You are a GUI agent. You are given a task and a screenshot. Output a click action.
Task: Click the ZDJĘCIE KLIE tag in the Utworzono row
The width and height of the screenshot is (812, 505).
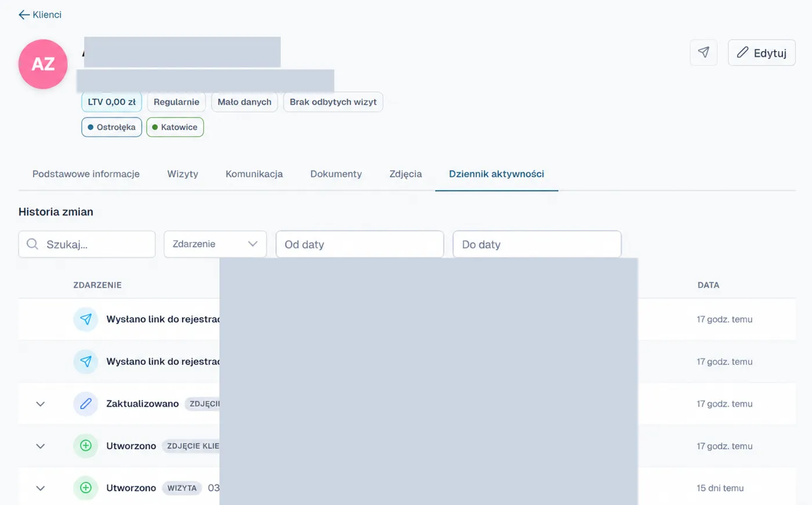pyautogui.click(x=191, y=446)
